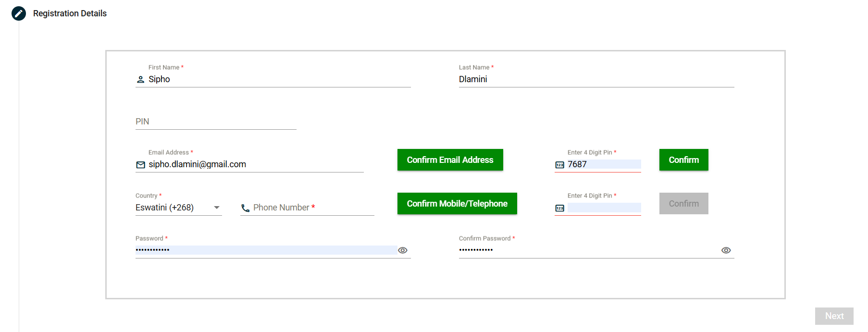This screenshot has height=332, width=868.
Task: Click the pin icon beside 7687
Action: pos(559,165)
